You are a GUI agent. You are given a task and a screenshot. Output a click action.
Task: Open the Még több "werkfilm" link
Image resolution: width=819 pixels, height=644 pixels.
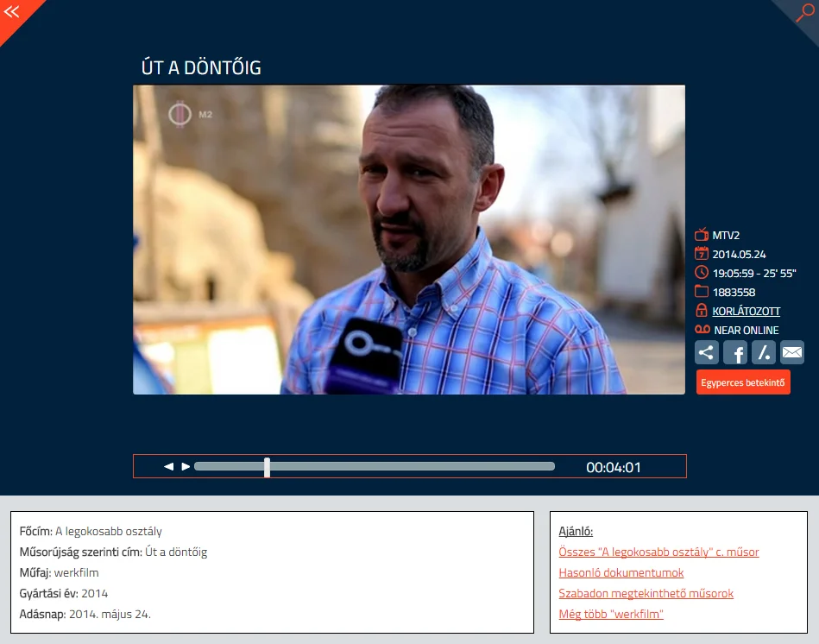[611, 615]
